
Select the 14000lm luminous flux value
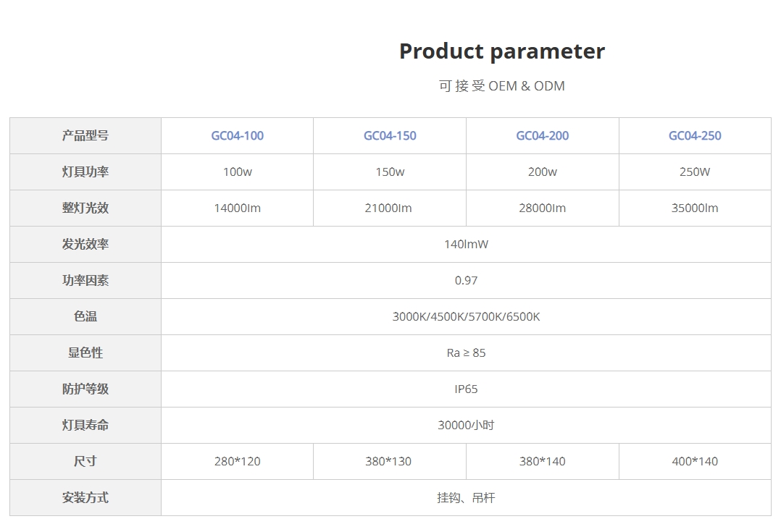tap(237, 208)
